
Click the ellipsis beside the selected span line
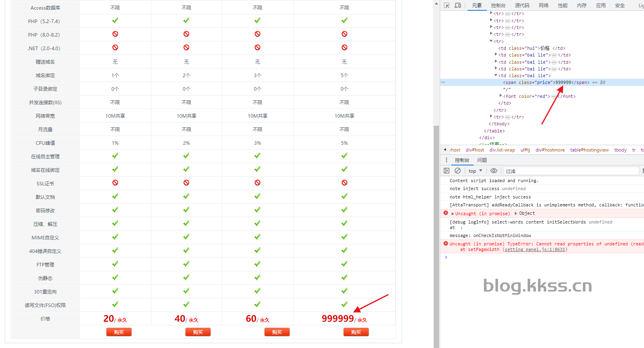[x=443, y=82]
